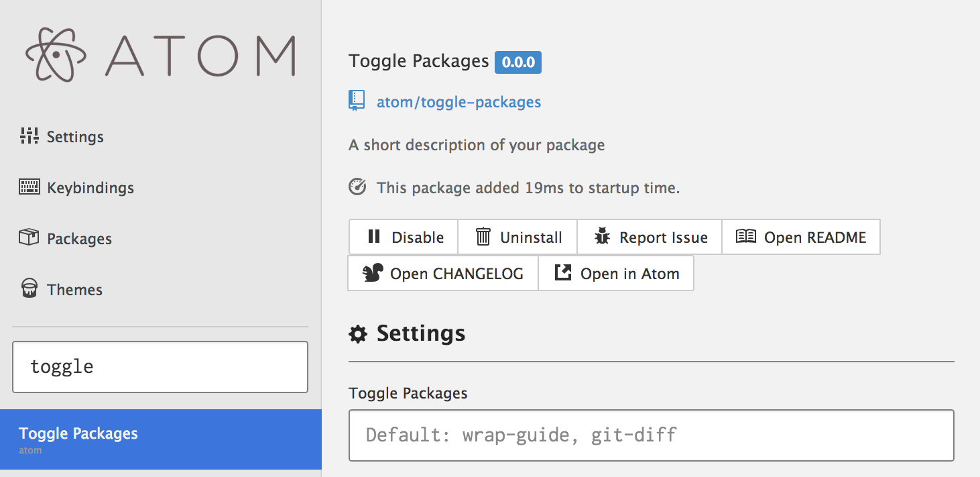Click Open in Atom button
Viewport: 980px width, 477px height.
coord(616,273)
